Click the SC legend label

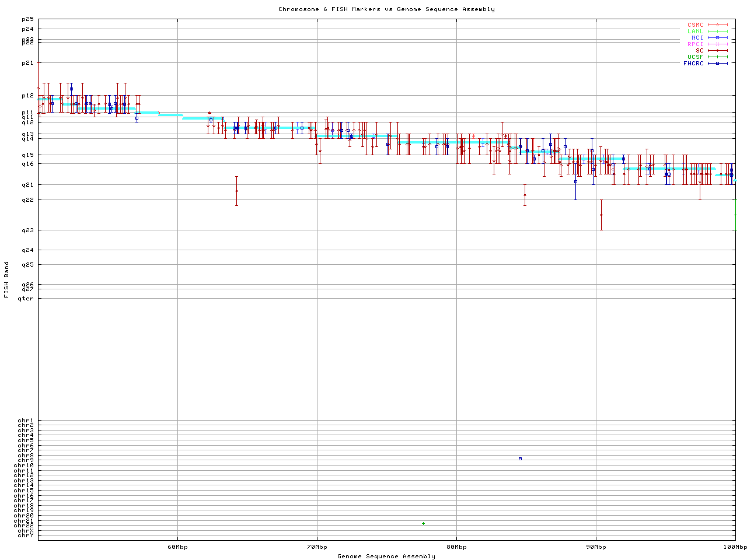tap(699, 51)
